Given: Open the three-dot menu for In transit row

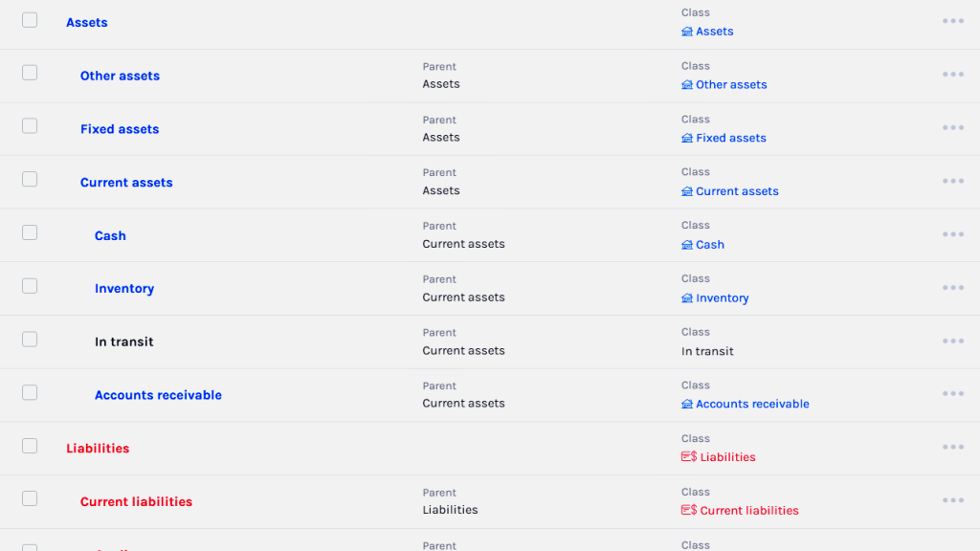Looking at the screenshot, I should tap(952, 341).
